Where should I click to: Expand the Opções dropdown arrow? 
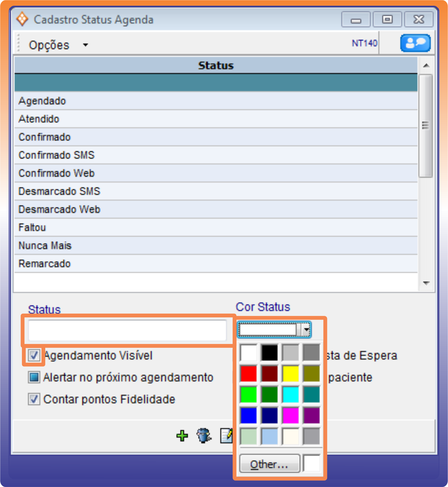[85, 45]
